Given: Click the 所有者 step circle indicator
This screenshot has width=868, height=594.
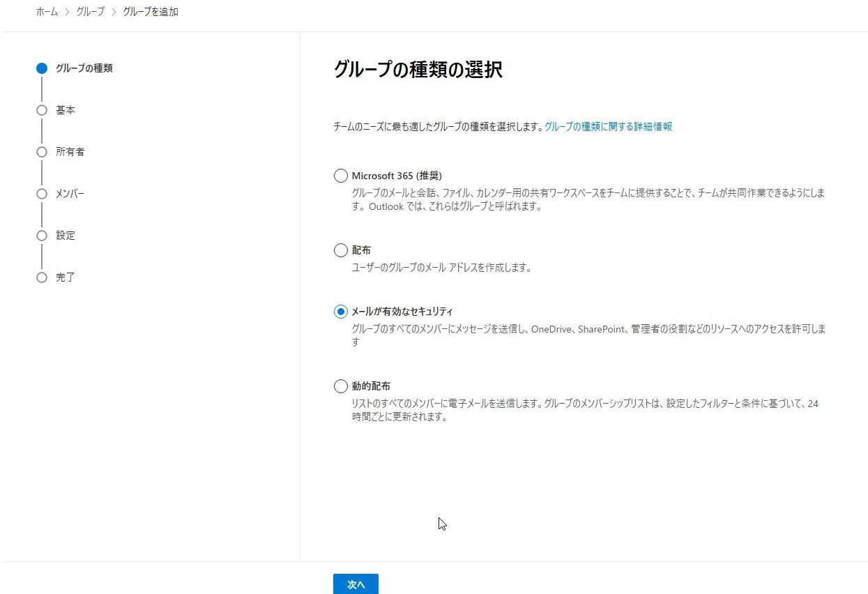Looking at the screenshot, I should tap(42, 152).
